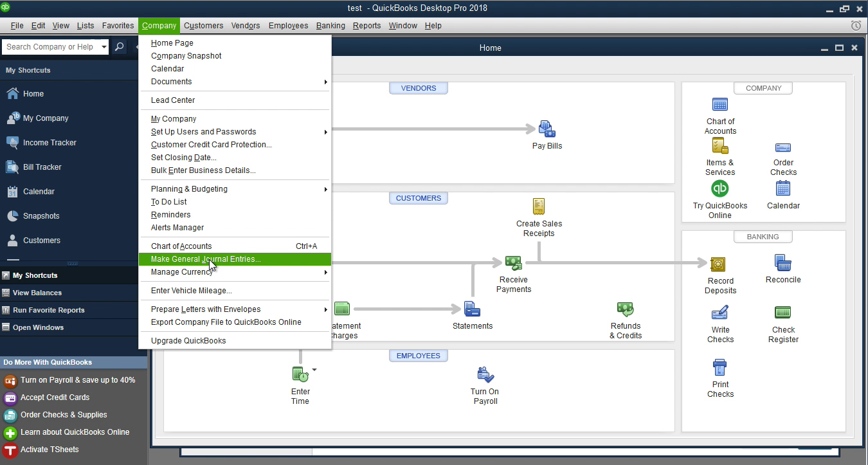This screenshot has height=465, width=868.
Task: Click the Refunds & Credits icon
Action: click(625, 309)
